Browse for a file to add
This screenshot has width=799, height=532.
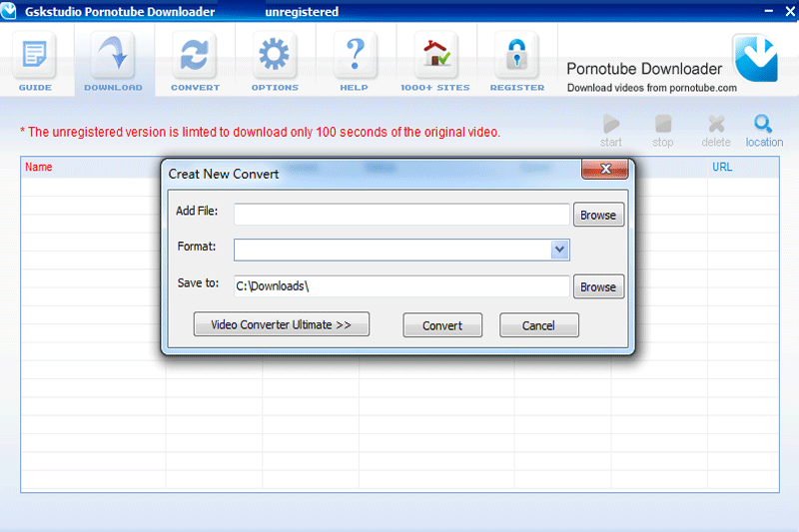pyautogui.click(x=598, y=215)
